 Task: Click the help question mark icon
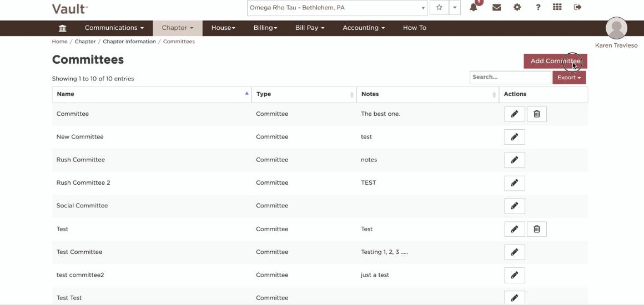coord(538,7)
